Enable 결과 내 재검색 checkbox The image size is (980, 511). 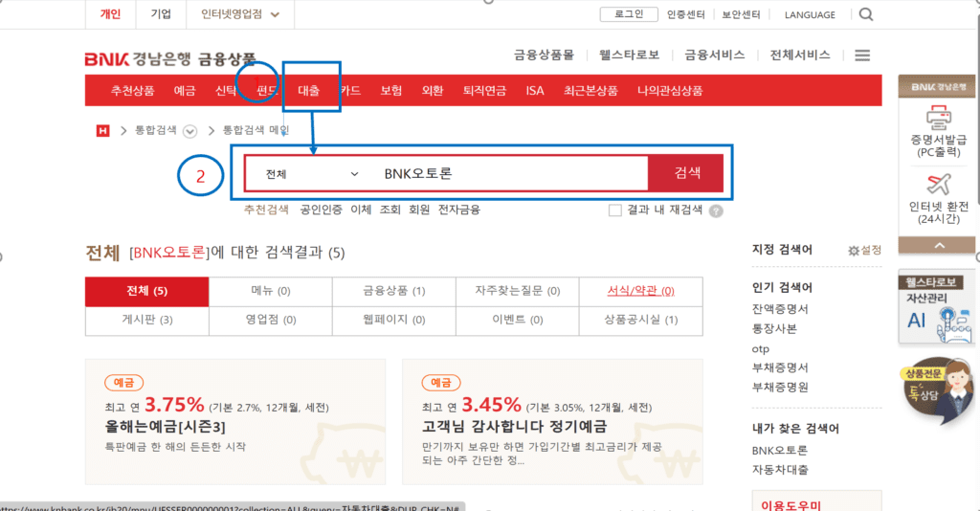[x=615, y=211]
